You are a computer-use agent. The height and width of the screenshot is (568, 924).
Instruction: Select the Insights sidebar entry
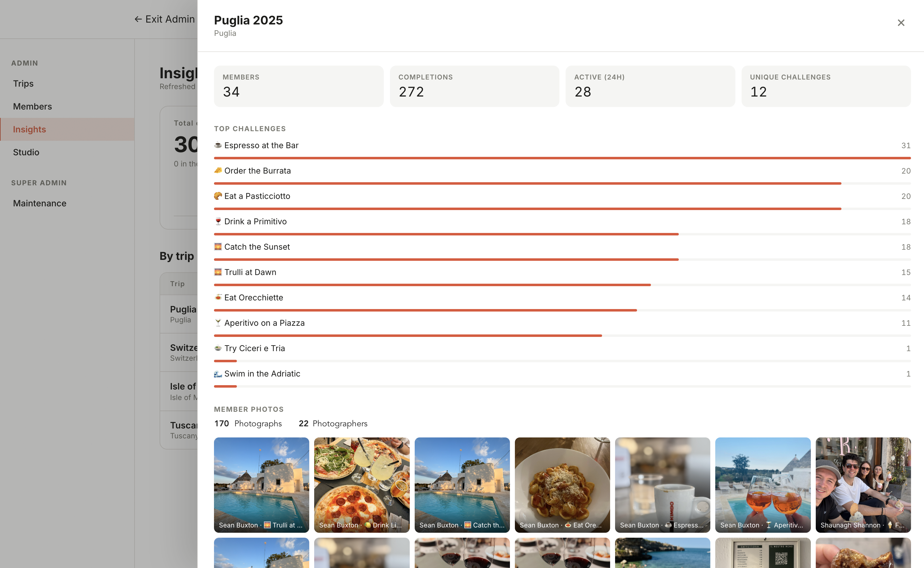point(29,129)
